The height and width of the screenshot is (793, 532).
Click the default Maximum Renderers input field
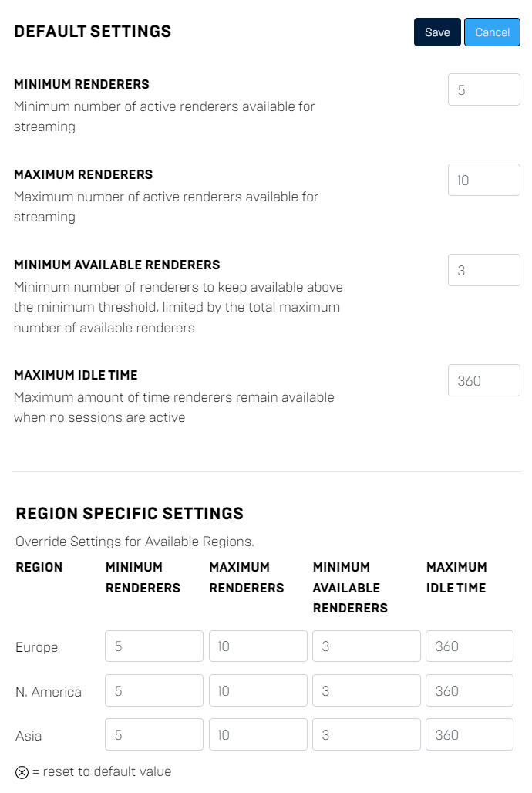pos(484,180)
